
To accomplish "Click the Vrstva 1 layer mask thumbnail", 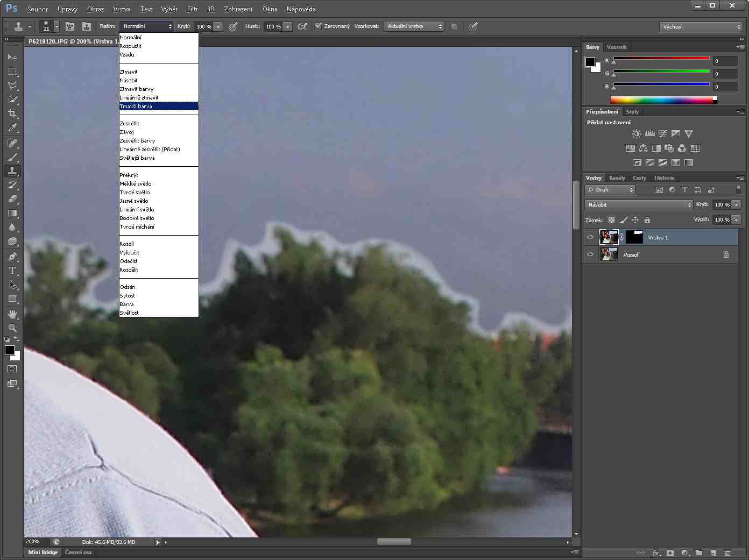I will (634, 237).
